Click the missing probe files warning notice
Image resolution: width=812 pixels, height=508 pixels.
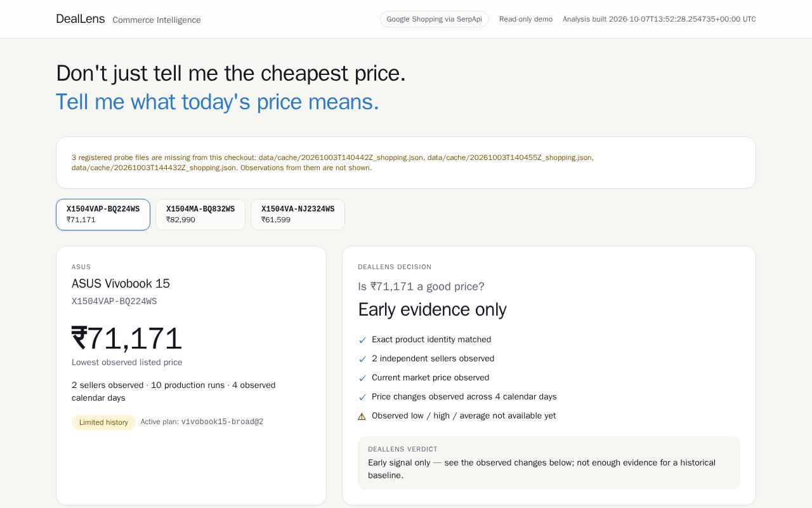point(406,163)
